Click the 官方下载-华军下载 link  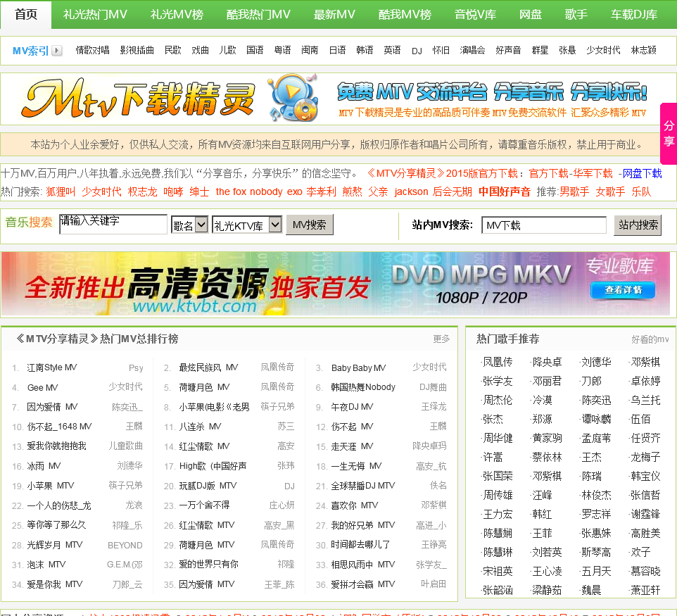click(571, 174)
